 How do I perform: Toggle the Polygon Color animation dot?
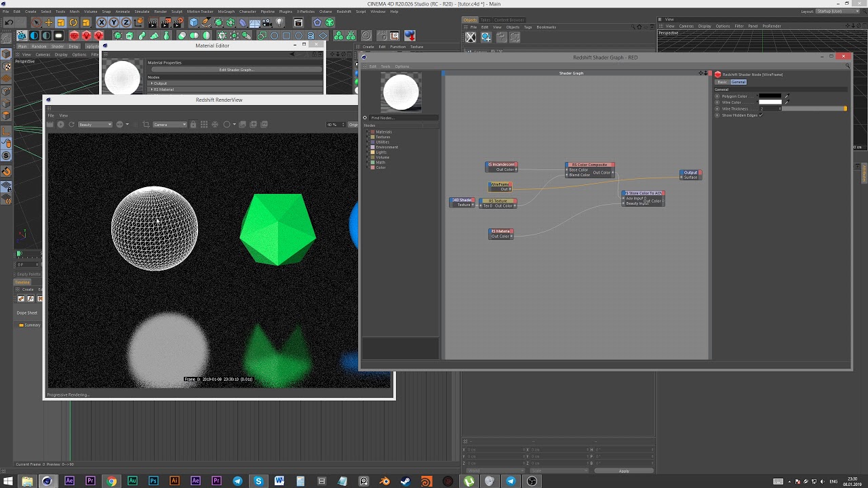click(717, 96)
